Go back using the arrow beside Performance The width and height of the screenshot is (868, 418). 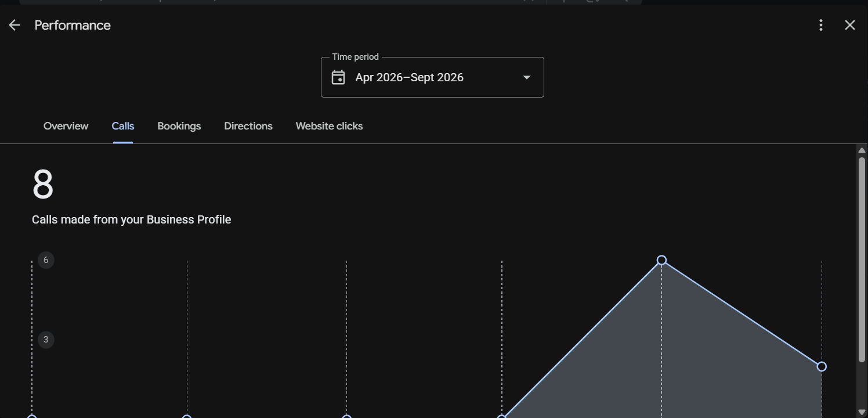15,25
